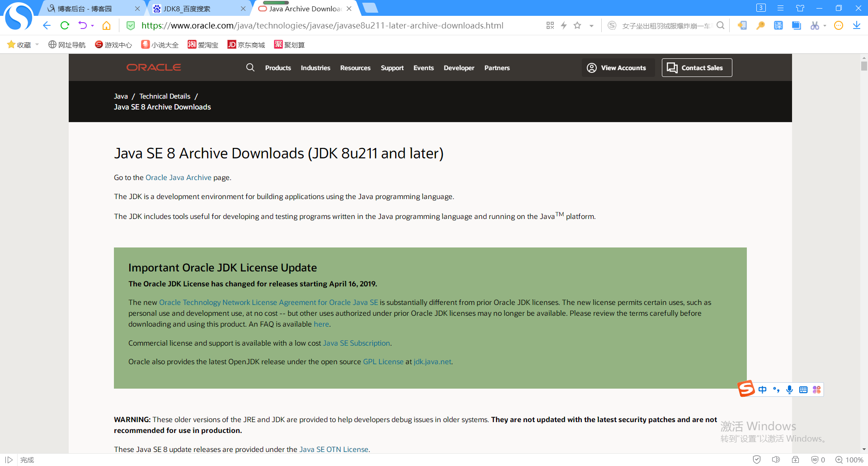Expand the dropdown arrow beside the scissors
868x466 pixels.
point(825,26)
